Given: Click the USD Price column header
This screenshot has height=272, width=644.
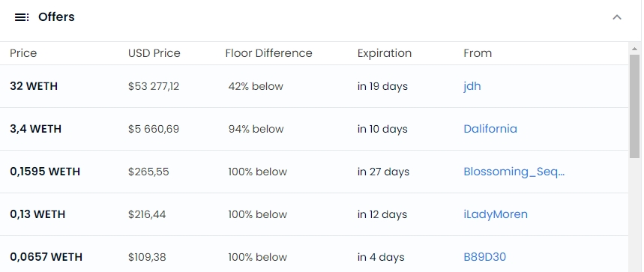Looking at the screenshot, I should (x=154, y=53).
